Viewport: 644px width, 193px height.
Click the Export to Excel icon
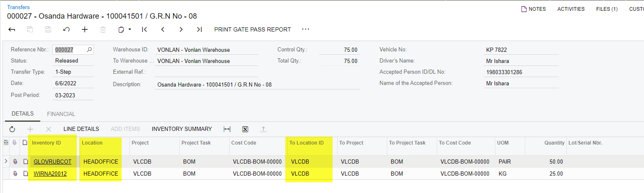click(x=245, y=129)
